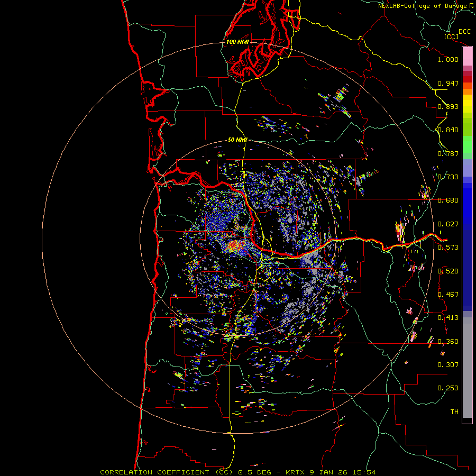Click the 1.000 value on the color scale
The height and width of the screenshot is (476, 476).
(x=448, y=59)
